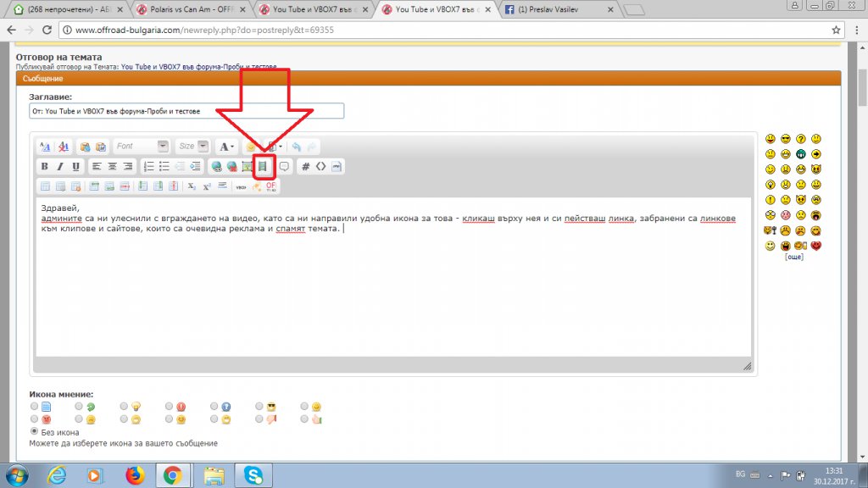Select the red exclamation post icon radio
The width and height of the screenshot is (868, 488).
tap(169, 406)
